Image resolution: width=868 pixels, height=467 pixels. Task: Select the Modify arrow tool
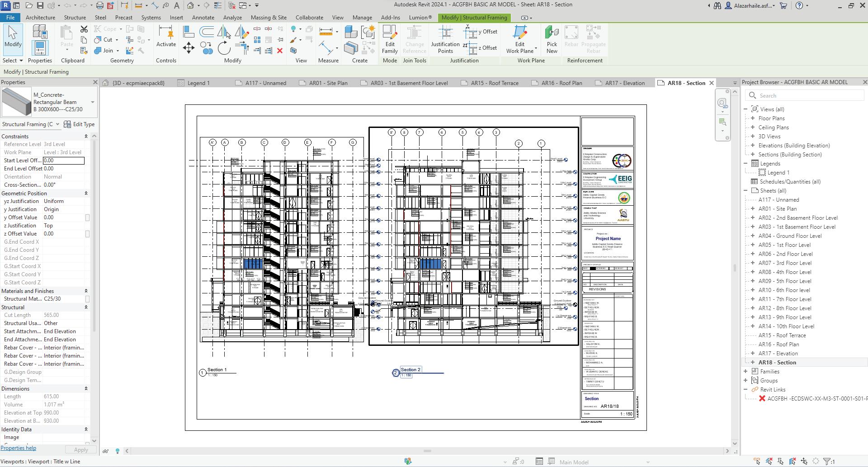coord(13,37)
